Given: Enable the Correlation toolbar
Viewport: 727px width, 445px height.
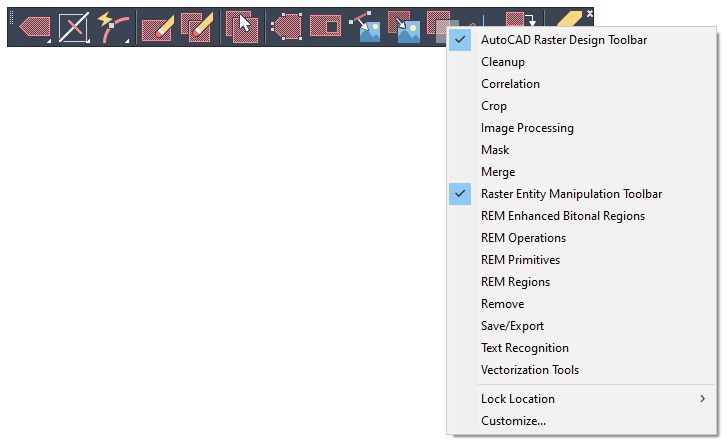Looking at the screenshot, I should [x=581, y=84].
